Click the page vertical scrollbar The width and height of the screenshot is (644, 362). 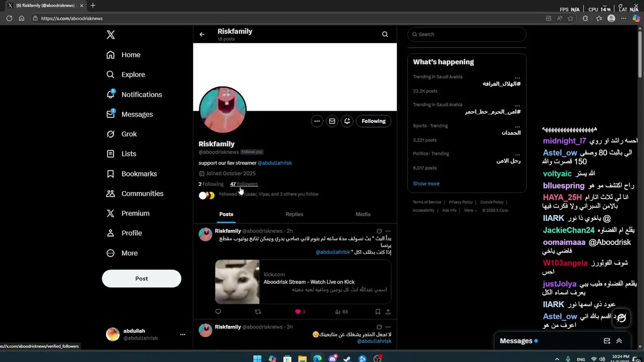point(640,55)
